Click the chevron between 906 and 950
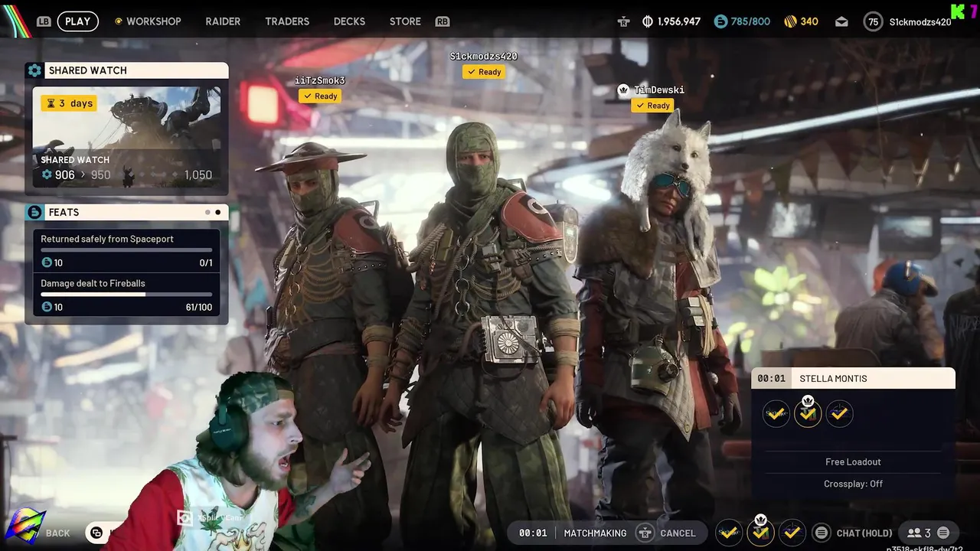This screenshot has height=551, width=980. tap(83, 175)
